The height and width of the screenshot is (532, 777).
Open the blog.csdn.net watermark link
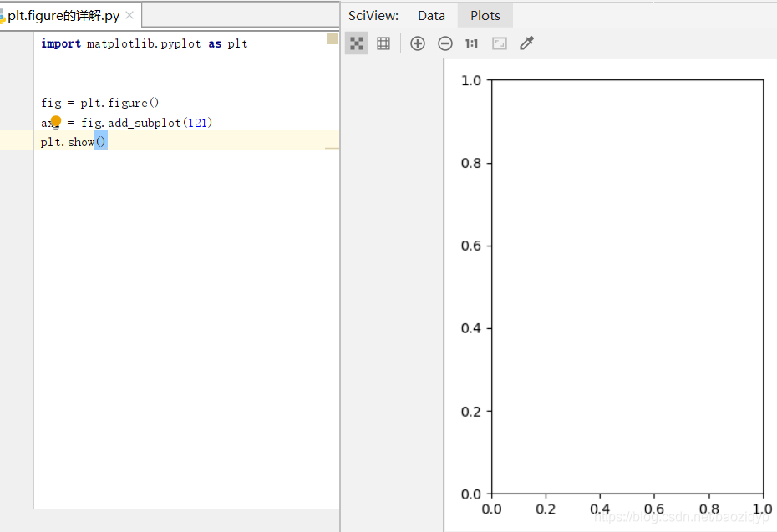pyautogui.click(x=681, y=519)
